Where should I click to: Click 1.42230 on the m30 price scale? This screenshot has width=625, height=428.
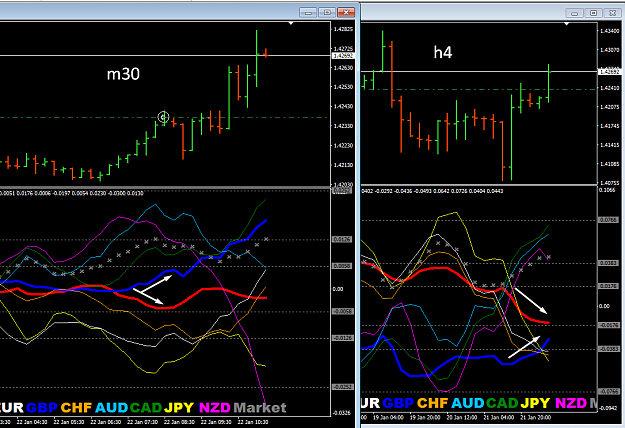coord(343,145)
